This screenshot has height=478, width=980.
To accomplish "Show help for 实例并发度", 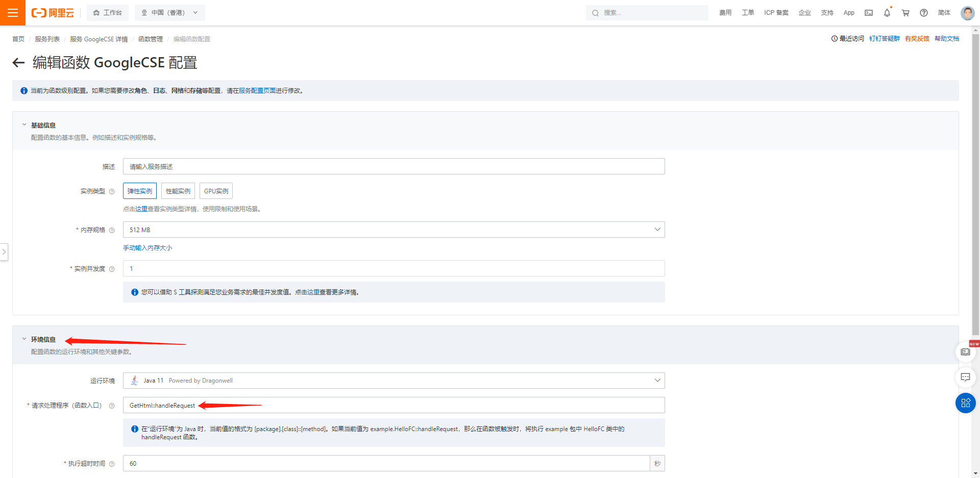I will click(112, 269).
